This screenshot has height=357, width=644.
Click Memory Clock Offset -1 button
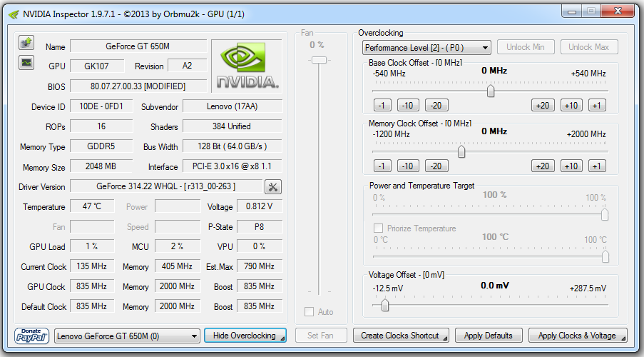(382, 166)
